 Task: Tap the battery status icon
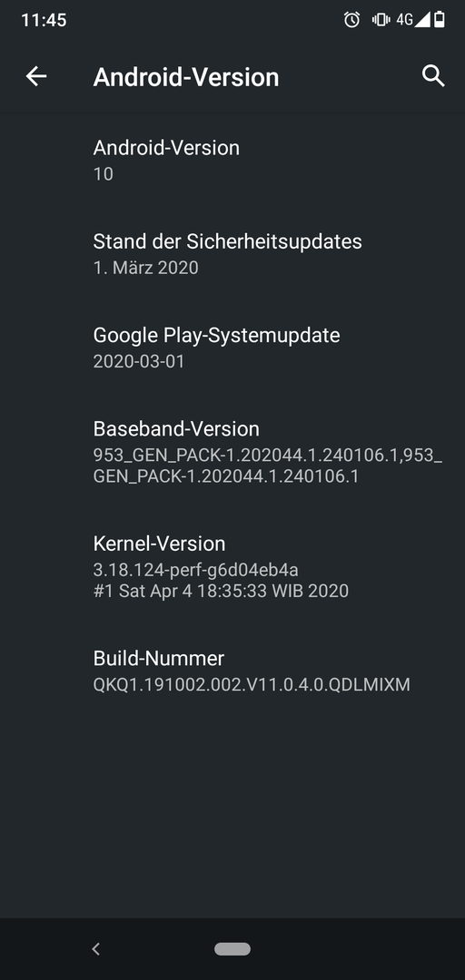click(x=440, y=20)
